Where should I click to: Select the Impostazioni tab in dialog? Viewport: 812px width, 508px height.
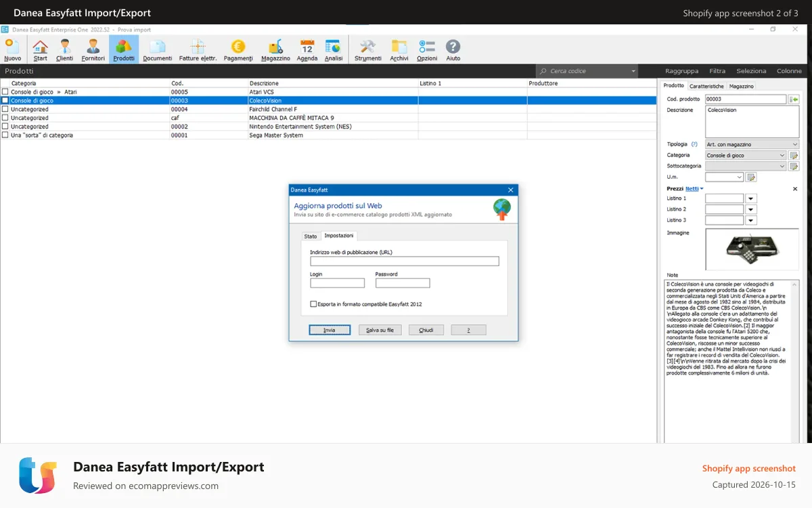click(339, 236)
